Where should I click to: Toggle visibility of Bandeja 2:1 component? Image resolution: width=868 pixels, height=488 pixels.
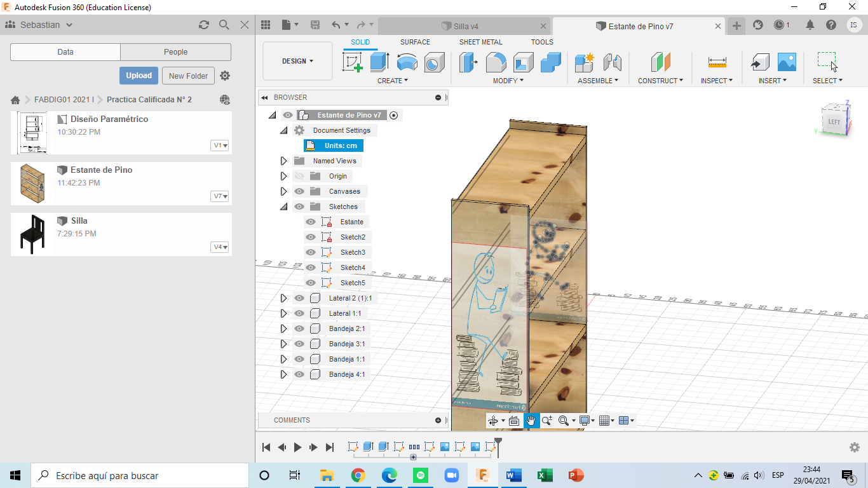[299, 329]
